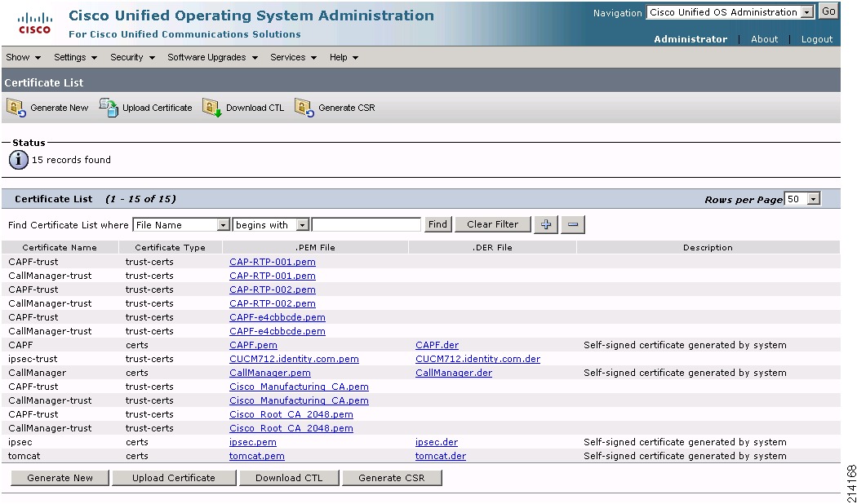The width and height of the screenshot is (857, 504).
Task: Click the status information icon
Action: (19, 160)
